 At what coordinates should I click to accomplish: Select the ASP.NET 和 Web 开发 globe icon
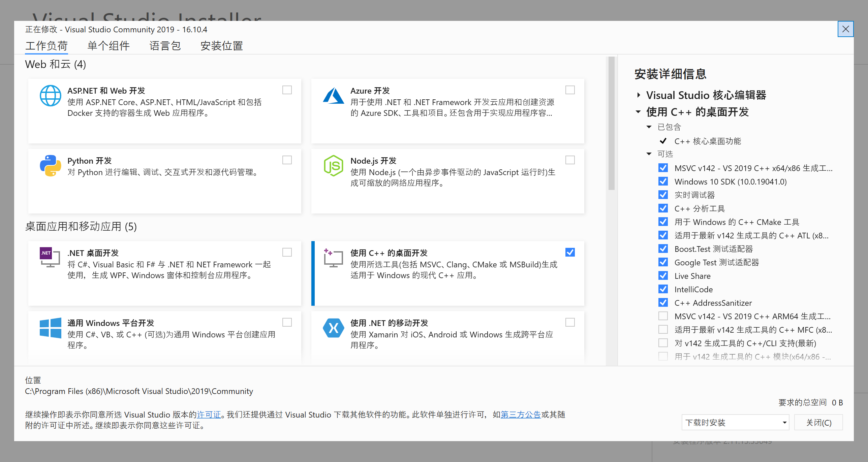tap(50, 96)
